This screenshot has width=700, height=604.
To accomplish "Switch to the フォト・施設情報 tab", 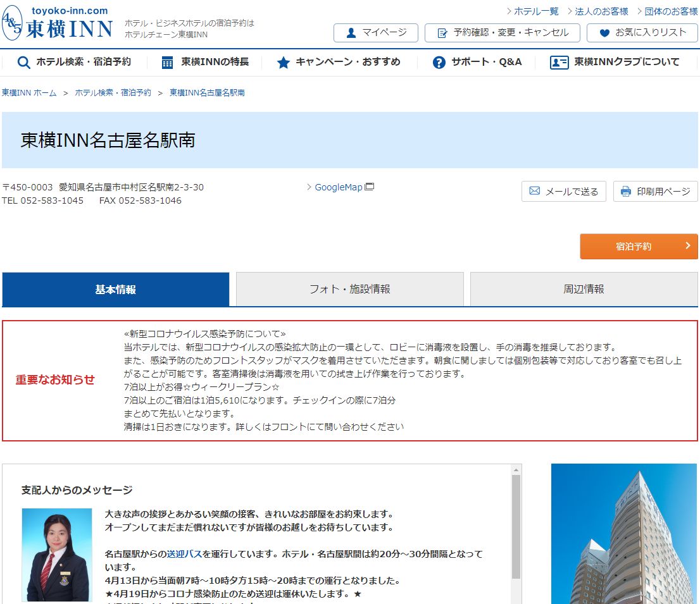I will [349, 289].
